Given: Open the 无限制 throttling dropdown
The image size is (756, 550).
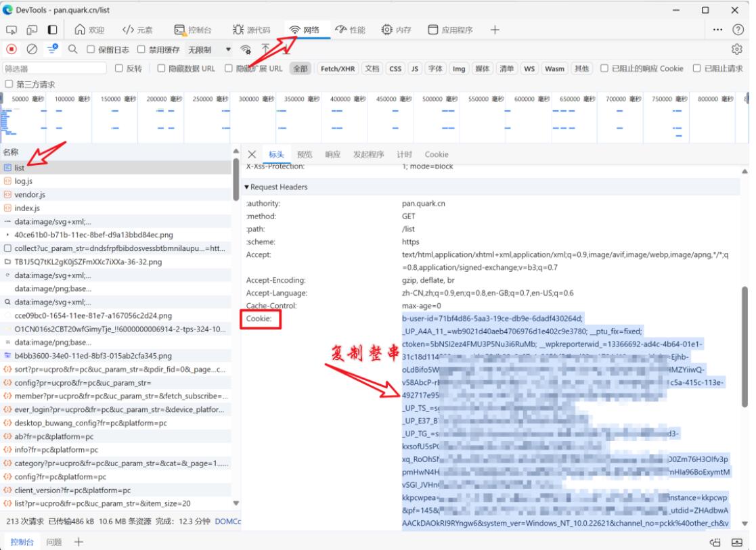Looking at the screenshot, I should coord(209,49).
